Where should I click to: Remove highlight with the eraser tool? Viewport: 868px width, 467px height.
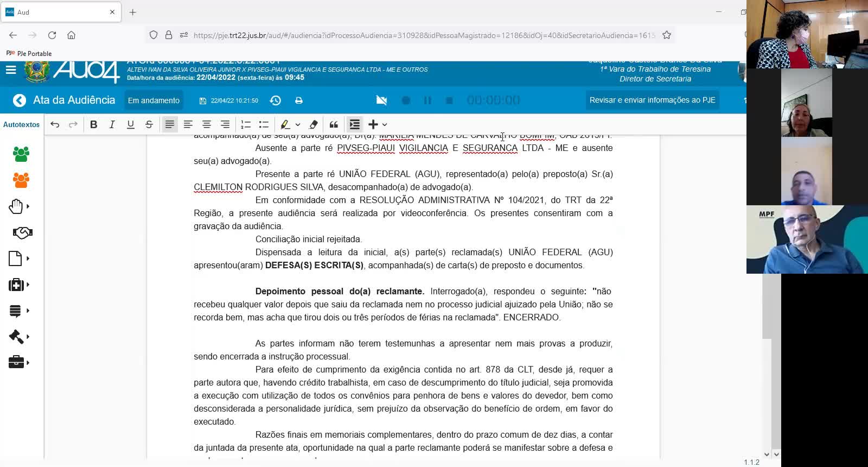(x=314, y=125)
